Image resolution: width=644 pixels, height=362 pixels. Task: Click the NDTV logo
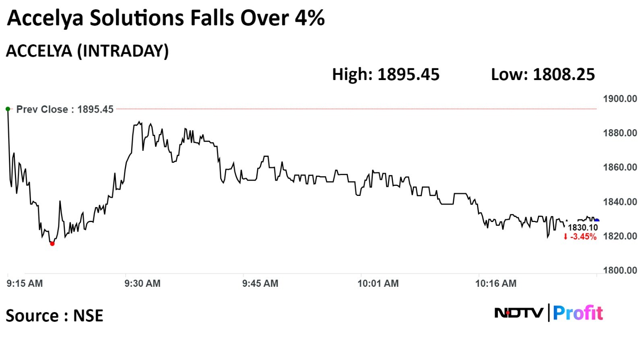519,313
